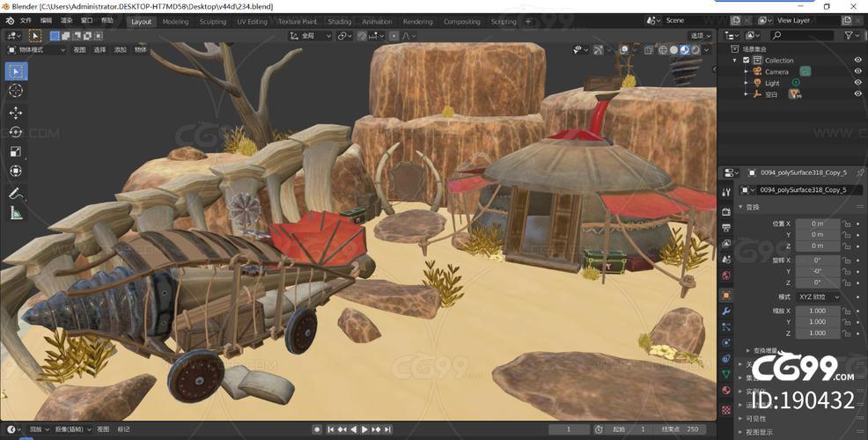Uncheck the Collection checkbox in outliner
This screenshot has width=868, height=440.
[747, 60]
